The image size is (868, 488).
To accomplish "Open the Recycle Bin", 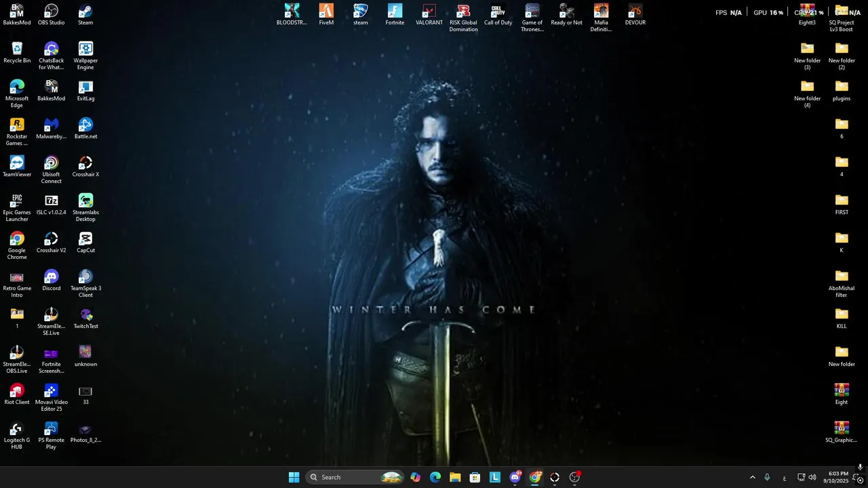I will pos(17,53).
